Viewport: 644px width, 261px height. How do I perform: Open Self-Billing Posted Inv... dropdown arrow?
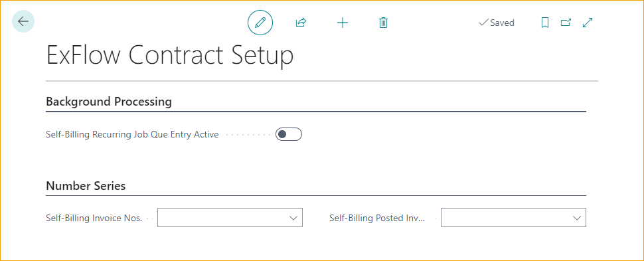(577, 218)
